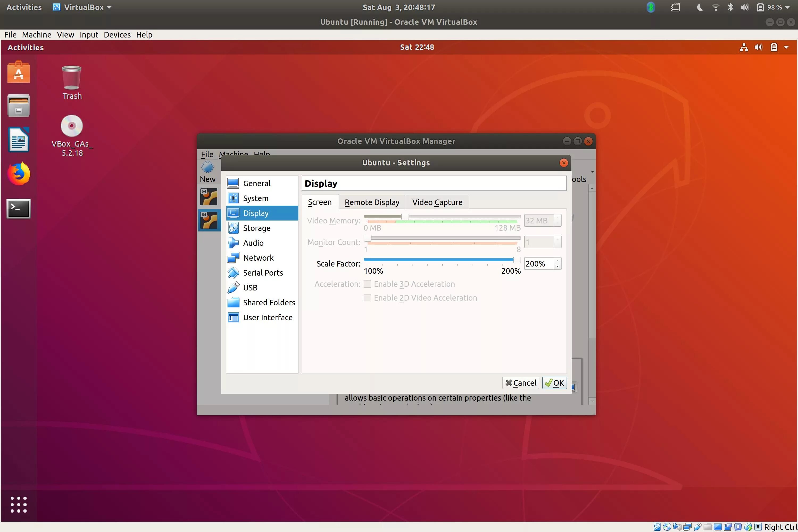798x532 pixels.
Task: Click guest clock Sat 22:48
Action: (x=417, y=47)
